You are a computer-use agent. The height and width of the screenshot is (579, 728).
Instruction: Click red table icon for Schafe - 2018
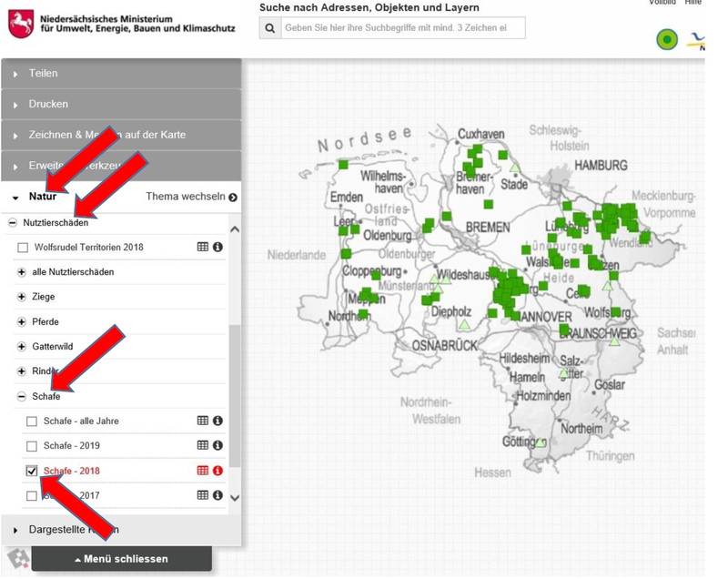point(203,471)
